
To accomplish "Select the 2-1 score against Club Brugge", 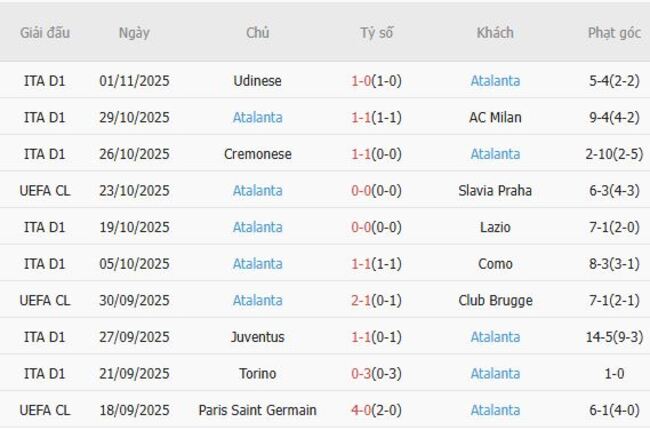I will pyautogui.click(x=361, y=300).
